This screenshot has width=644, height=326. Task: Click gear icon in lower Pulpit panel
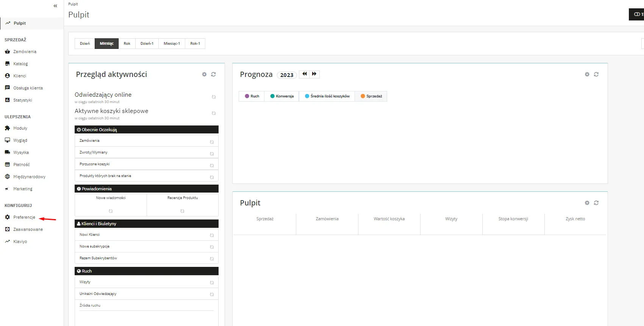pos(587,203)
